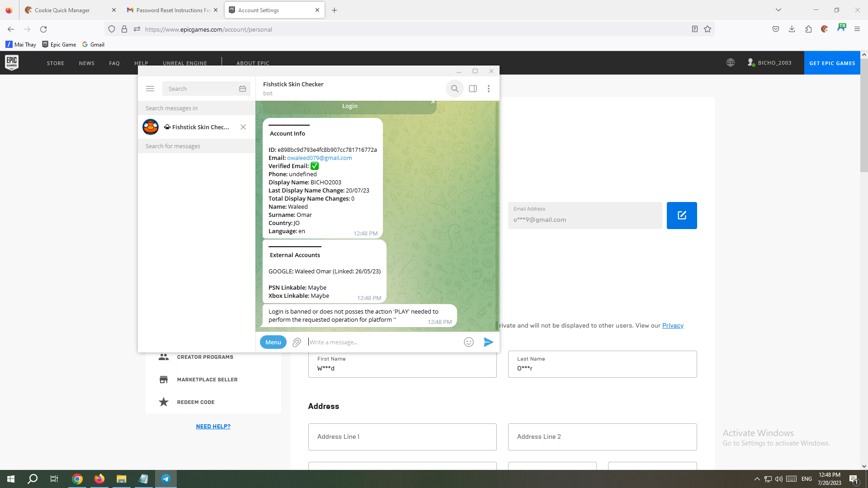Open REDEEM CODE sidebar item
This screenshot has width=868, height=488.
point(196,402)
